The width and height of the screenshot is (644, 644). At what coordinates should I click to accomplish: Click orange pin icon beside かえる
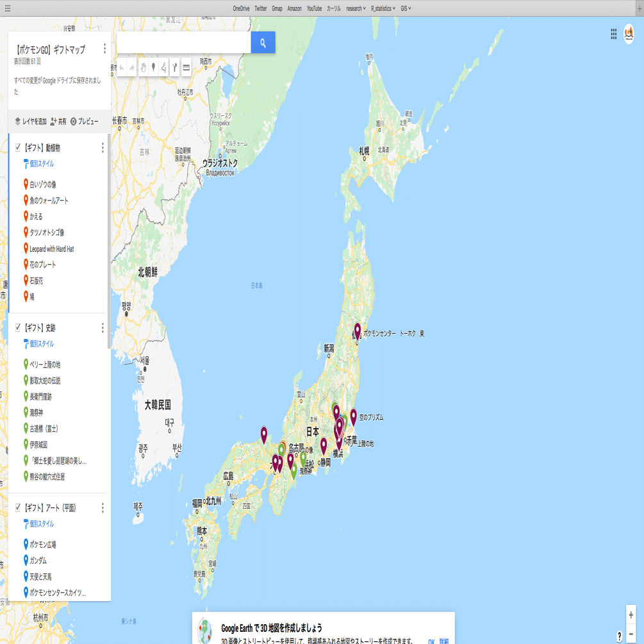pos(26,216)
